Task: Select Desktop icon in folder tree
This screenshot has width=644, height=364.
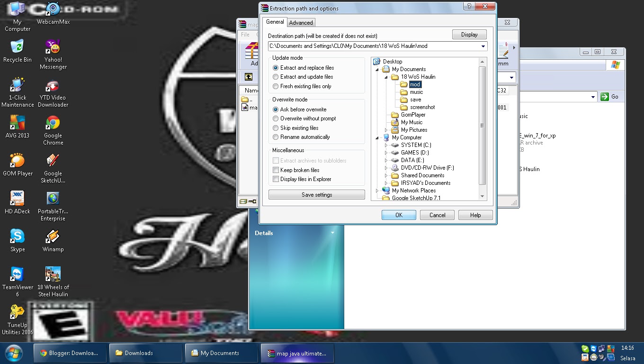Action: tap(377, 62)
